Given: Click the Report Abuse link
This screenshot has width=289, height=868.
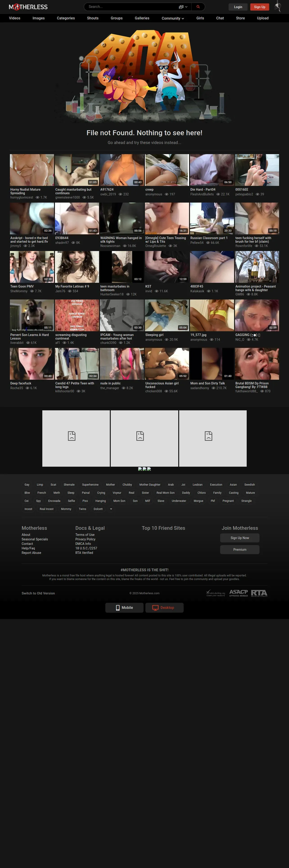Looking at the screenshot, I should pyautogui.click(x=31, y=553).
